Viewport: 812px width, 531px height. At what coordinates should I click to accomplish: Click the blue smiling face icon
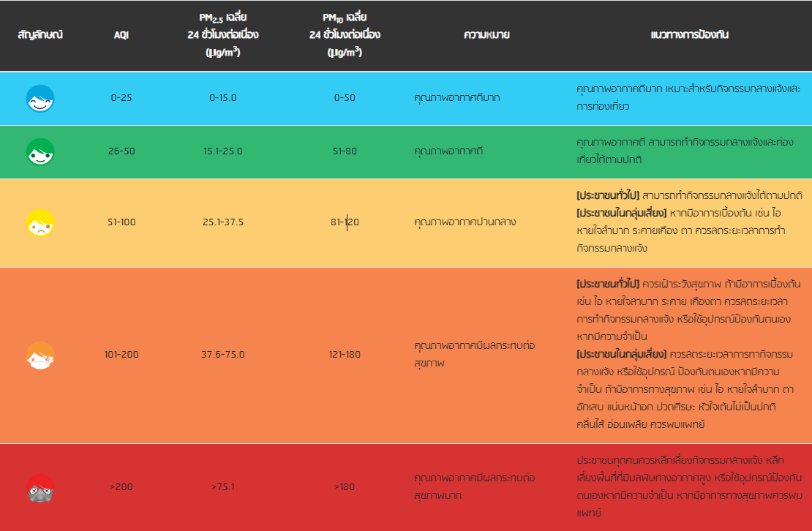tap(40, 99)
